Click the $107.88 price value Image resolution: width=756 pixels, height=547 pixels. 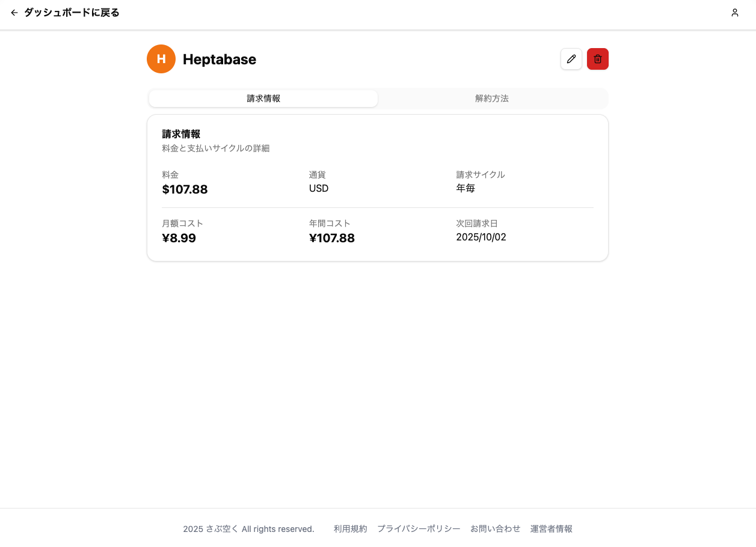(x=185, y=189)
